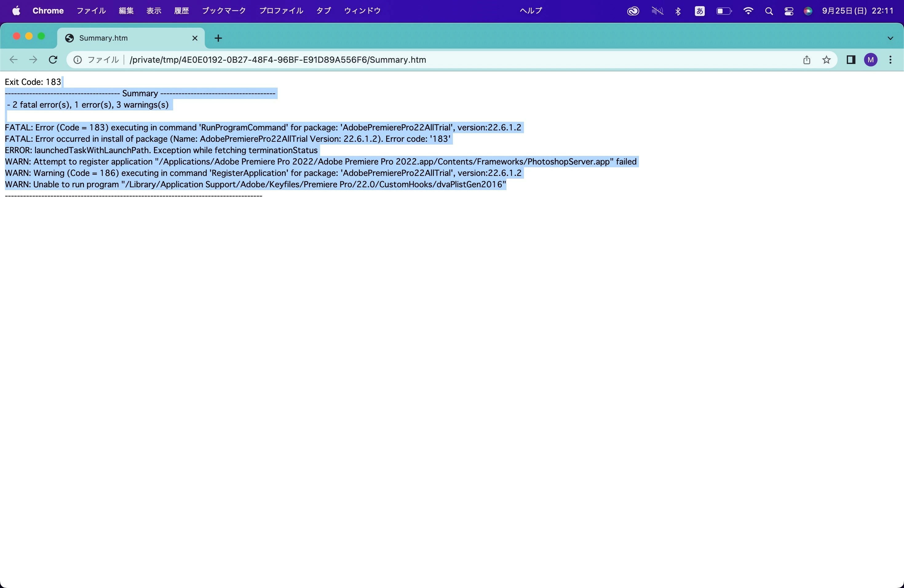Open the profile avatar M

(x=870, y=60)
